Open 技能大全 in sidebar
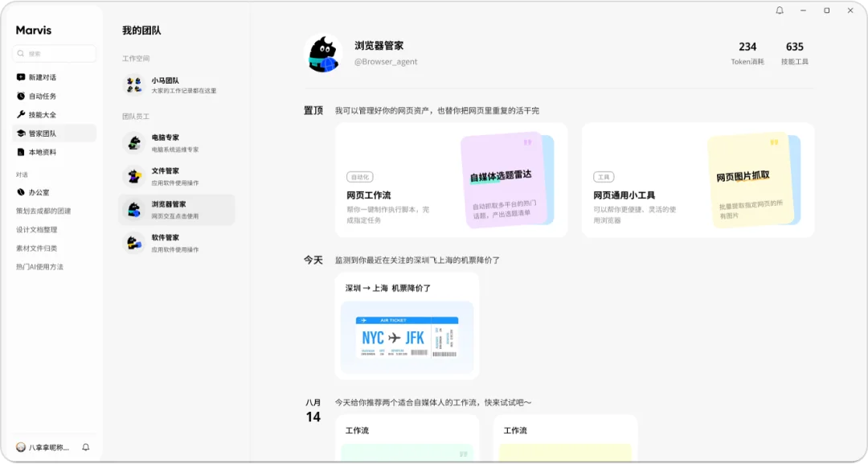The height and width of the screenshot is (464, 868). (x=54, y=115)
